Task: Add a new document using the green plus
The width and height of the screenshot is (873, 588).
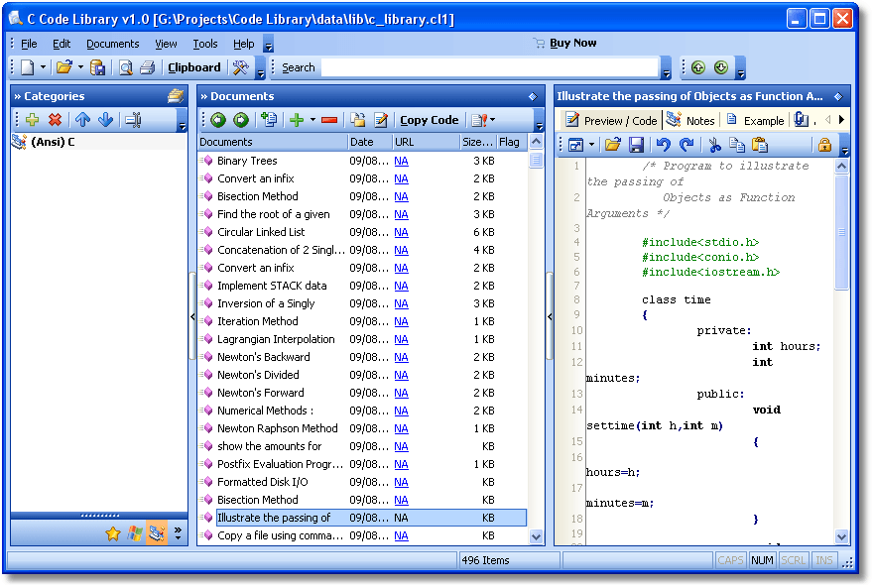Action: (298, 120)
